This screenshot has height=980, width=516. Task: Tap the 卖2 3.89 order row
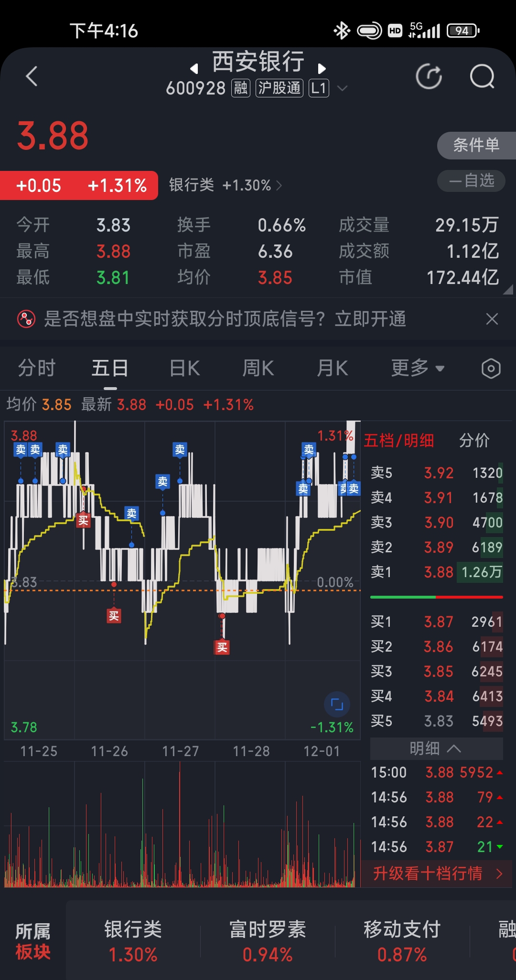pos(436,548)
